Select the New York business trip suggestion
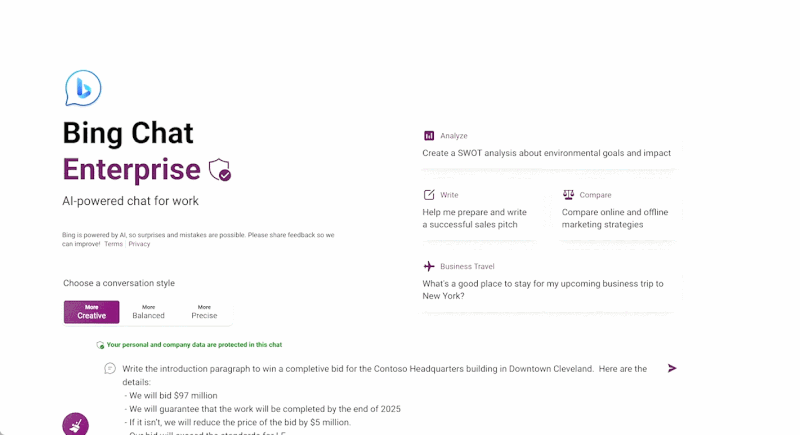 coord(542,290)
